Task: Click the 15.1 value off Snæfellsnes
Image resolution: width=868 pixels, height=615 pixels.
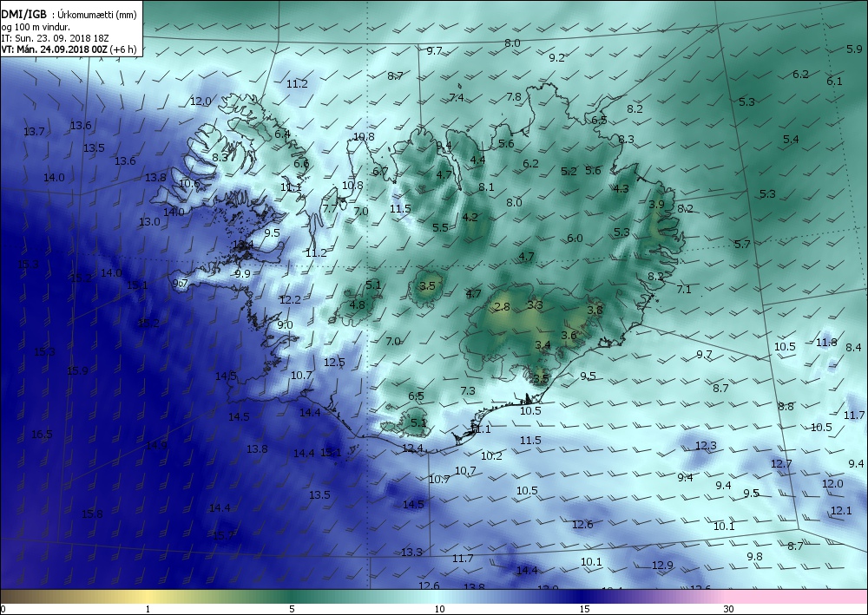Action: 137,285
